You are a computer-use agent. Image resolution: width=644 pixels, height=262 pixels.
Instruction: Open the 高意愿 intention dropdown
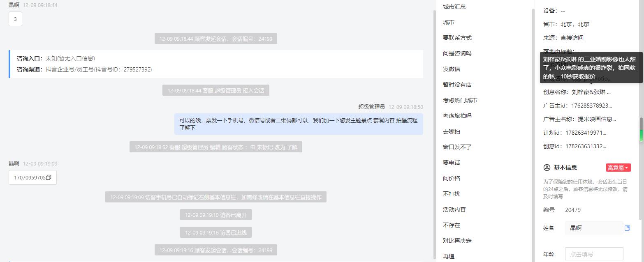click(618, 168)
